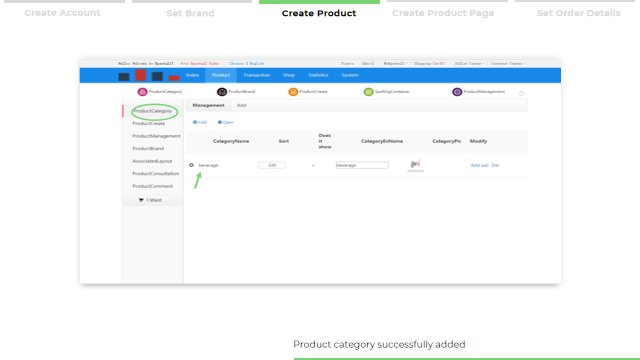Open the Shop menu
The width and height of the screenshot is (640, 360).
[289, 75]
